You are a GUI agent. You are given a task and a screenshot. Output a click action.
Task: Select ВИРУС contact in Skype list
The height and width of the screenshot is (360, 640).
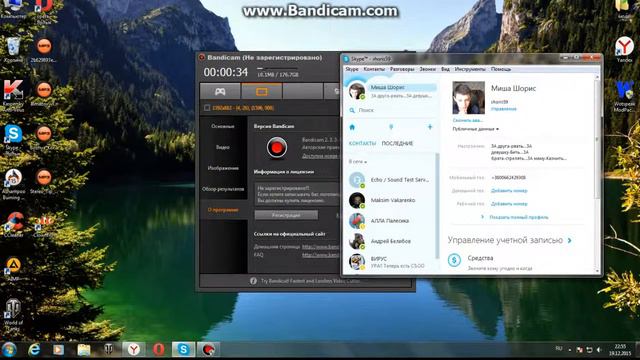(x=391, y=262)
